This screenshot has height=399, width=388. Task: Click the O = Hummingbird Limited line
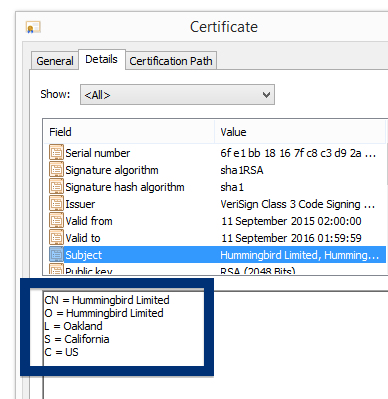click(104, 313)
